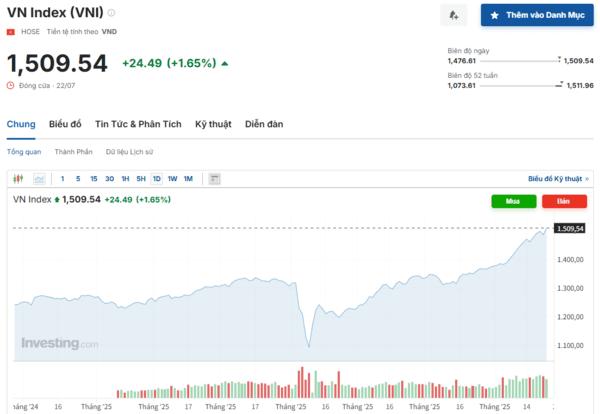600x414 pixels.
Task: Switch chart to candlestick view
Action: (x=18, y=179)
